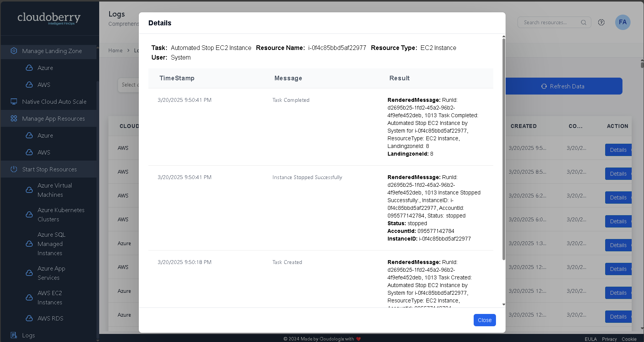This screenshot has width=644, height=342.
Task: Go to Home breadcrumb
Action: [x=115, y=50]
